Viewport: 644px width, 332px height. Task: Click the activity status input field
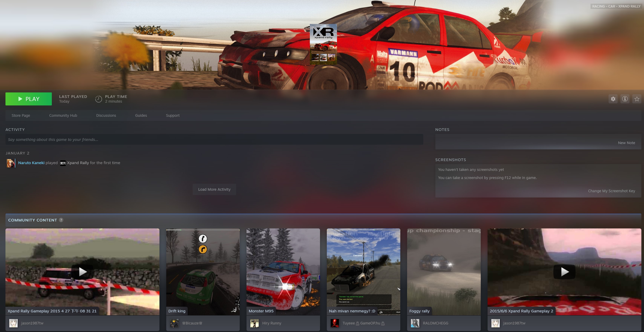(x=214, y=139)
